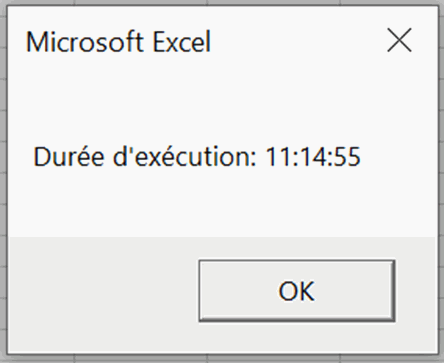Click the Durée d'exécution message text
The height and width of the screenshot is (363, 444).
coord(197,156)
